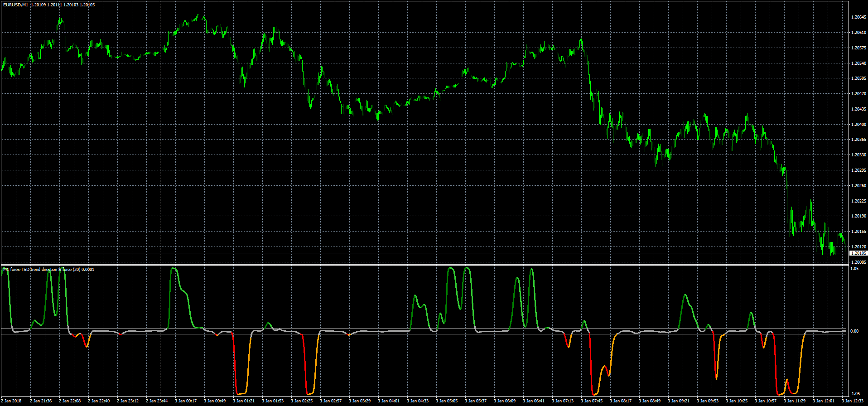Viewport: 868px width, 406px height.
Task: Click the 1.20470 price axis label
Action: 858,94
